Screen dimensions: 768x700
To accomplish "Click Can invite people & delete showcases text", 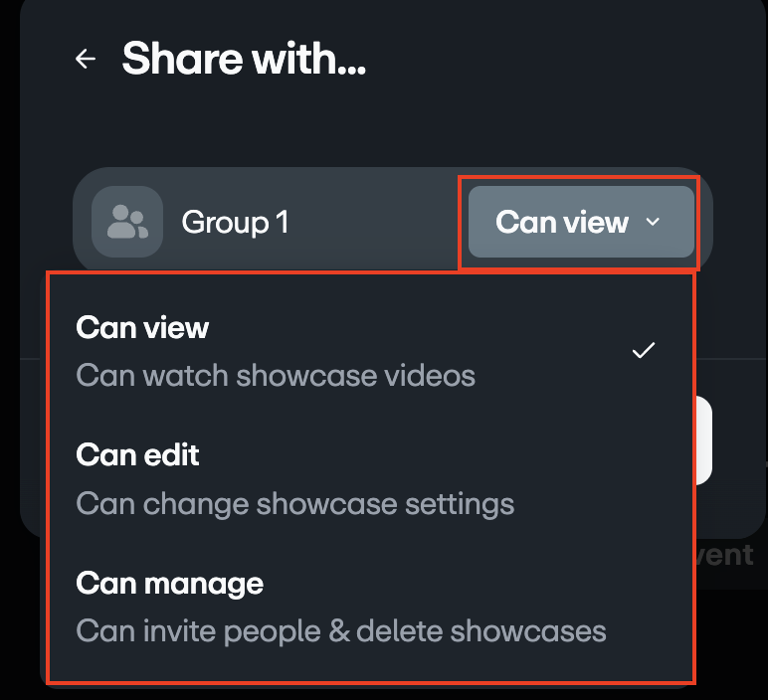I will point(341,630).
